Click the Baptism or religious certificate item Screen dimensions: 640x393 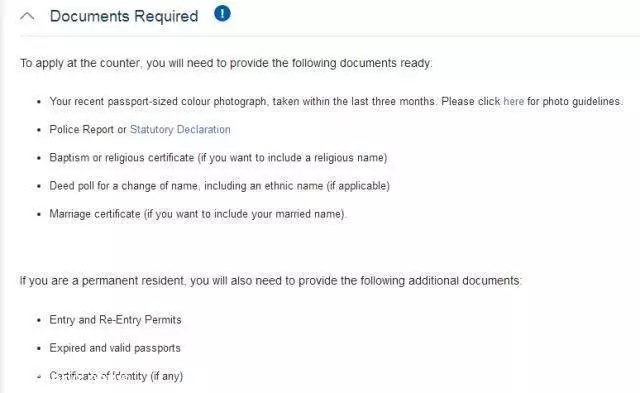[218, 158]
